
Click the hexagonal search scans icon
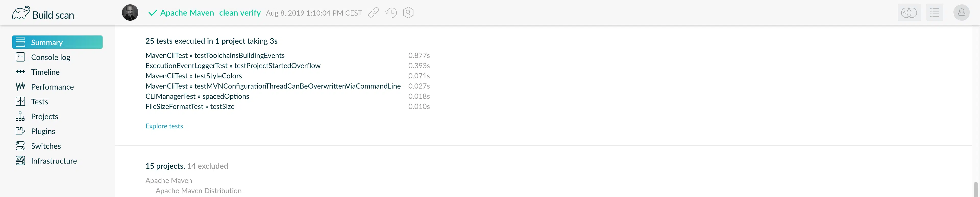tap(408, 13)
